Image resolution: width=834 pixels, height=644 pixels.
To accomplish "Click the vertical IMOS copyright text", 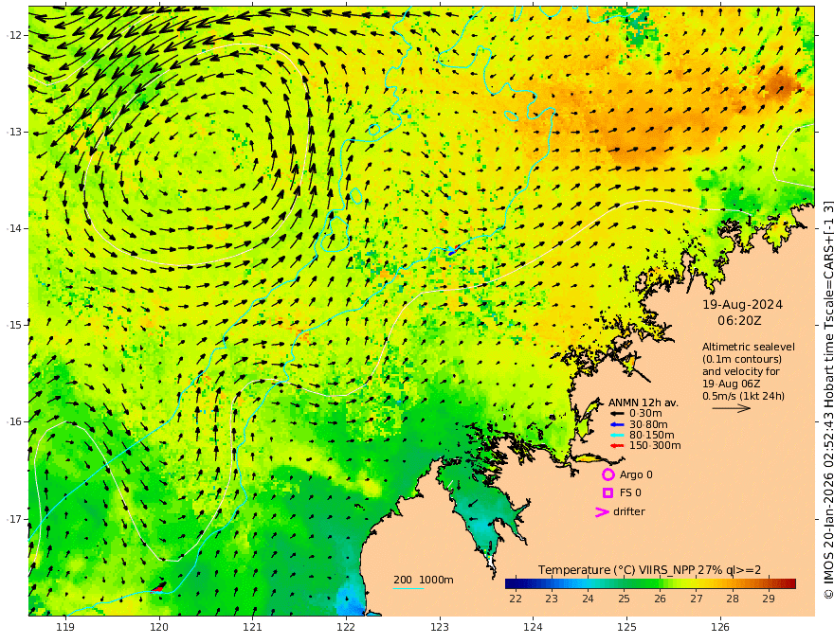I will 828,400.
